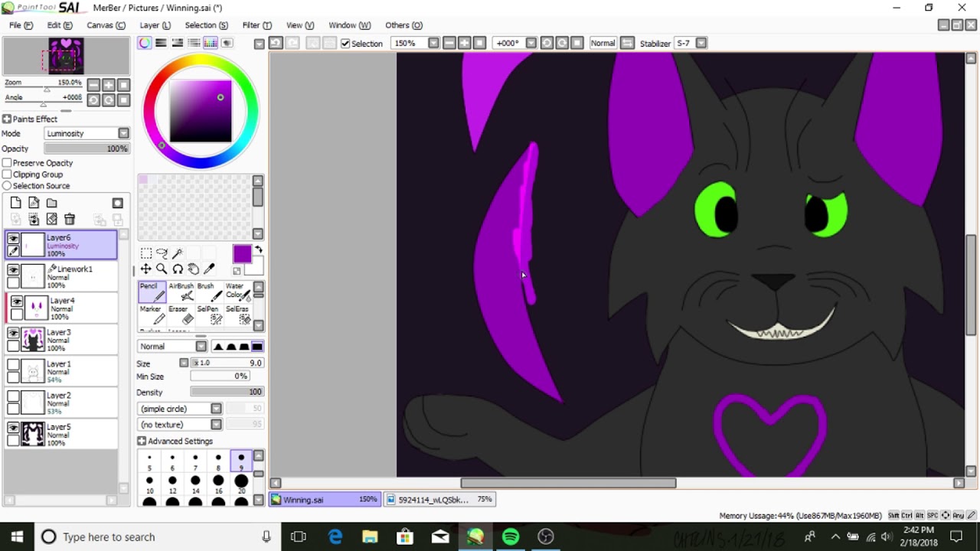Screen dimensions: 980x551
Task: Pick the move tool
Action: pos(145,269)
